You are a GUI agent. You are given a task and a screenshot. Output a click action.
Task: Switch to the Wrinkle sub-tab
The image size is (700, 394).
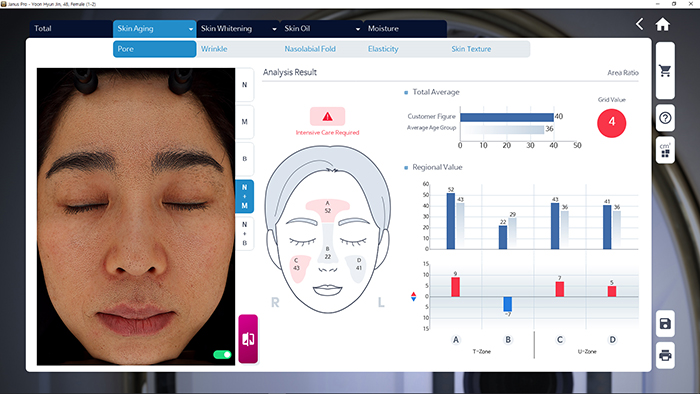click(x=214, y=49)
